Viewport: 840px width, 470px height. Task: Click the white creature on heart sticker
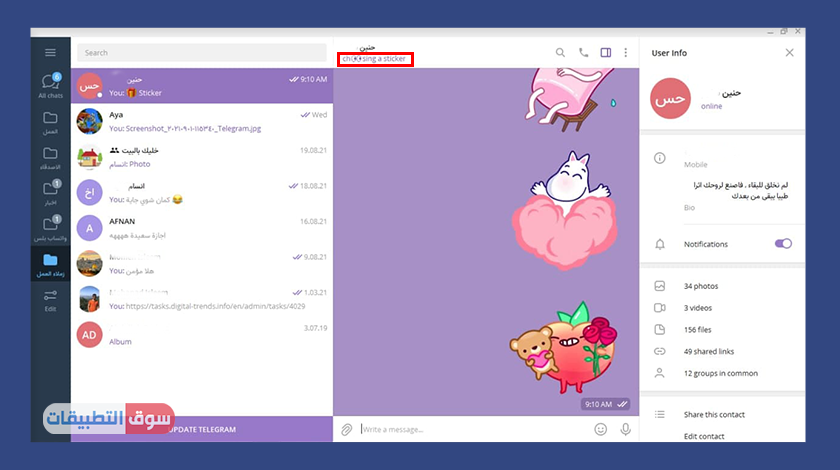[x=565, y=210]
